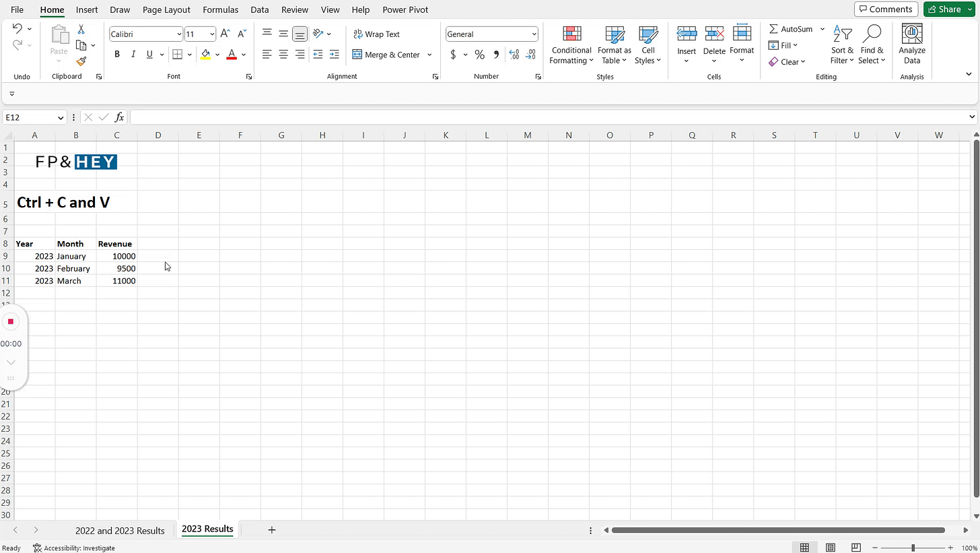Click the Comments button
Image resolution: width=980 pixels, height=553 pixels.
(886, 9)
